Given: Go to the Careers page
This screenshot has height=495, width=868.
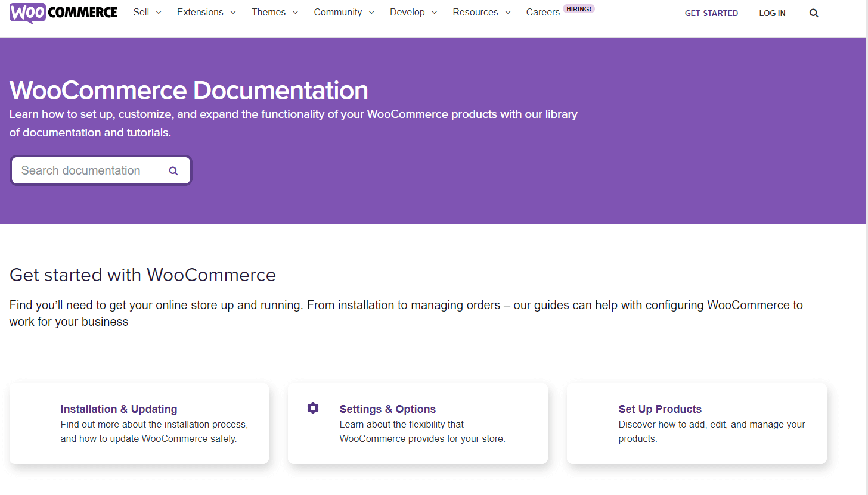Looking at the screenshot, I should pos(542,13).
